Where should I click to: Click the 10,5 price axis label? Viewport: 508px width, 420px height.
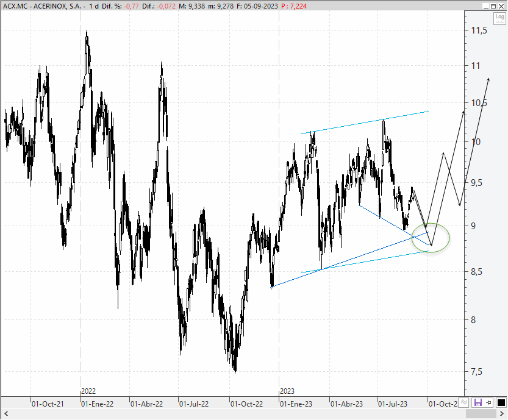[x=479, y=103]
